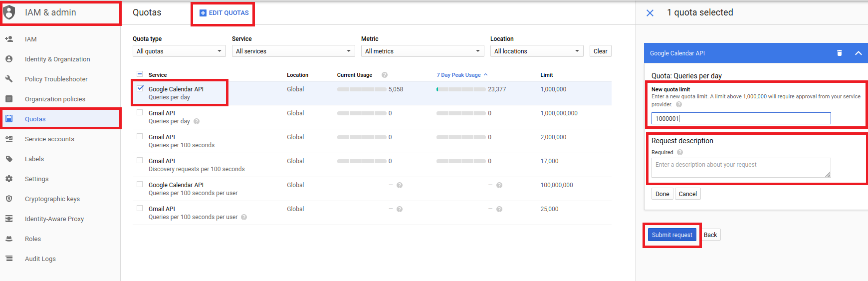Viewport: 868px width, 281px height.
Task: Toggle the select-all checkbox in Service header
Action: 140,74
